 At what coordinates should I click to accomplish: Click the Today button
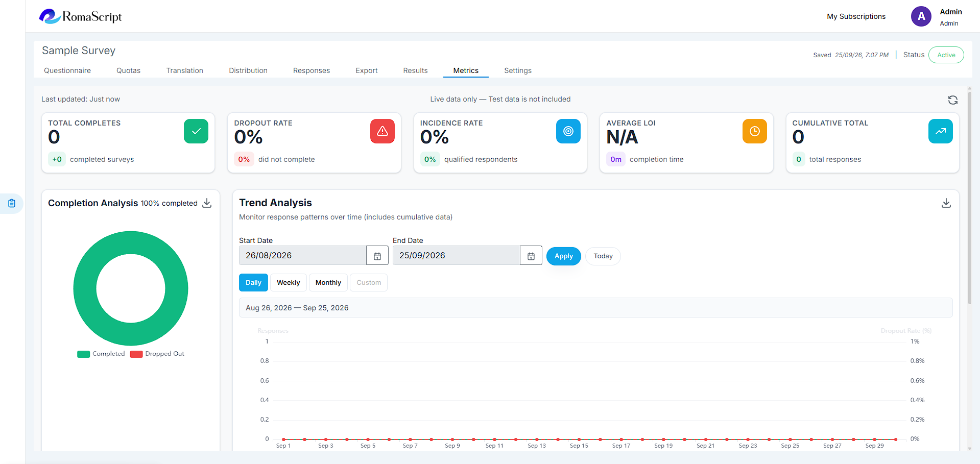pyautogui.click(x=603, y=256)
